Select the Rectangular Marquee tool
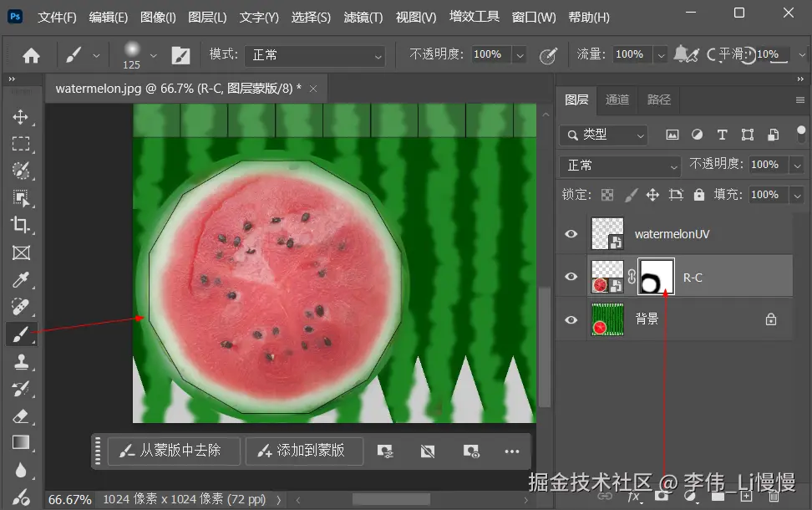The image size is (812, 510). [21, 144]
